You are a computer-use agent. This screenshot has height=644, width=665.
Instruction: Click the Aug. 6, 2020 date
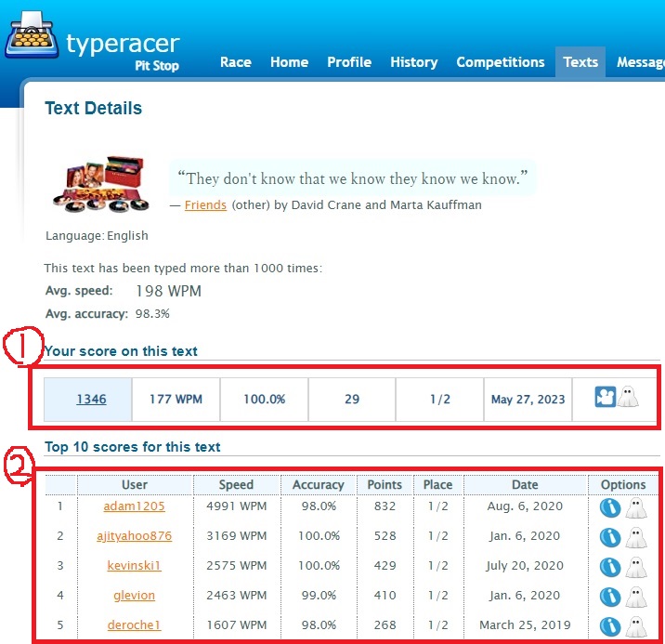click(525, 506)
